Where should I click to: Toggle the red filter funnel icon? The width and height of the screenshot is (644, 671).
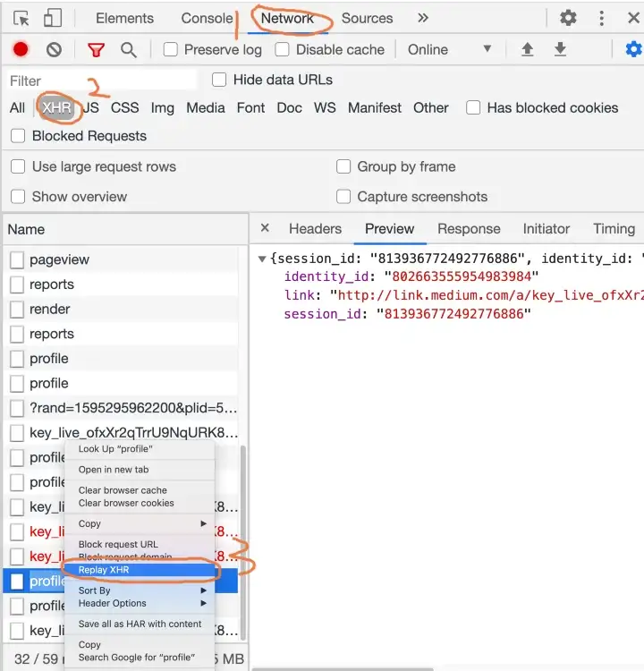click(x=96, y=50)
